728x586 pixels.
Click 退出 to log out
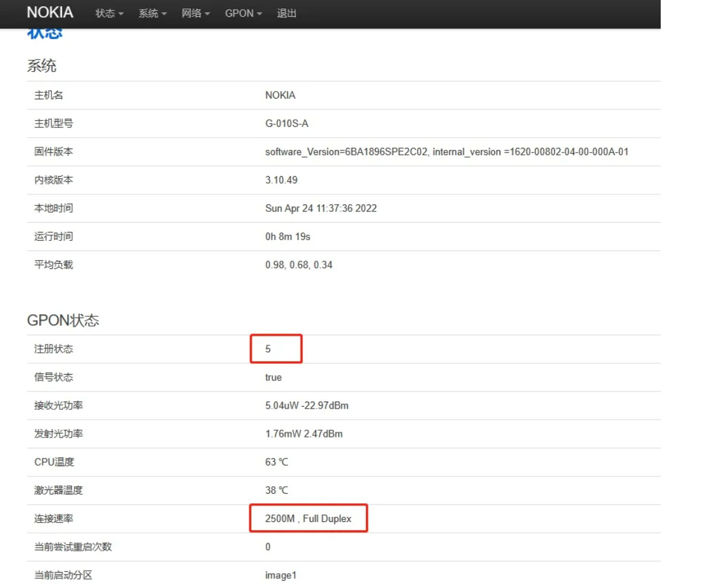click(x=286, y=13)
